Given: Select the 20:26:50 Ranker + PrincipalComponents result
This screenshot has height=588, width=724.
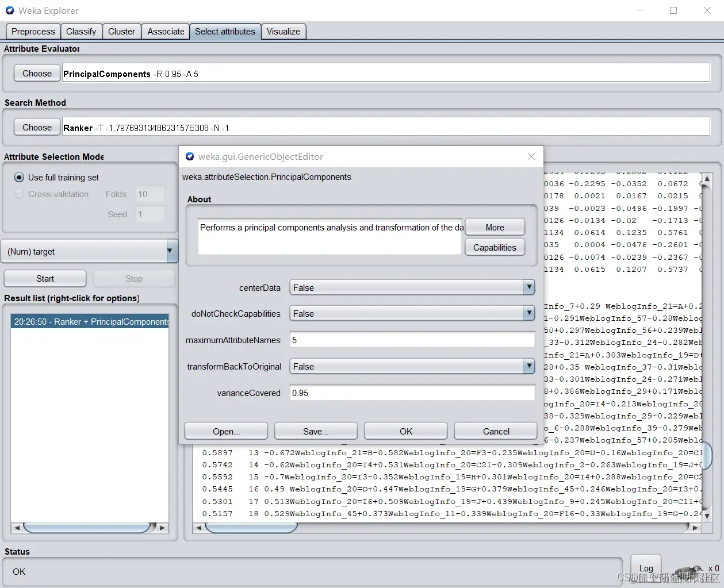Looking at the screenshot, I should (x=90, y=322).
